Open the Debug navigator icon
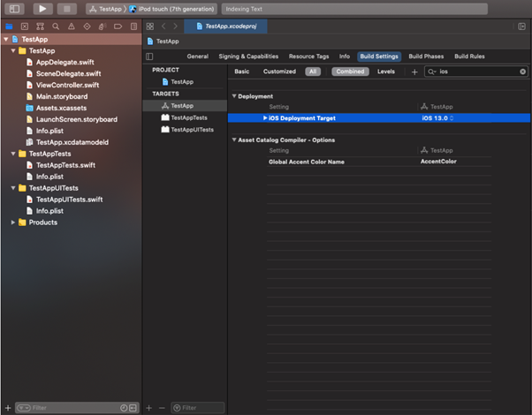This screenshot has height=415, width=532. (103, 26)
